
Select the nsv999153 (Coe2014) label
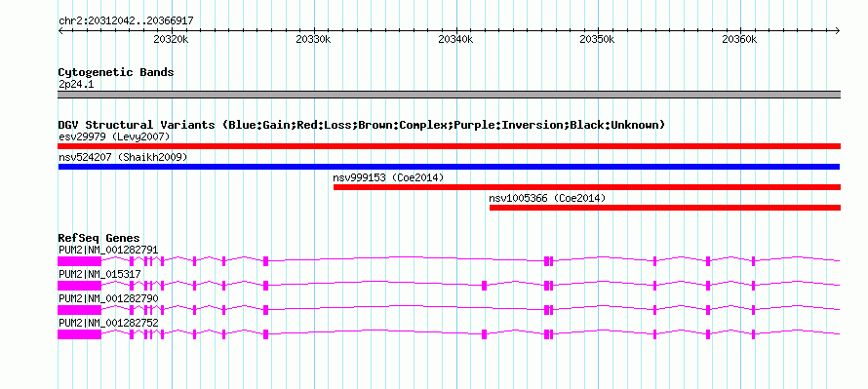pos(388,177)
